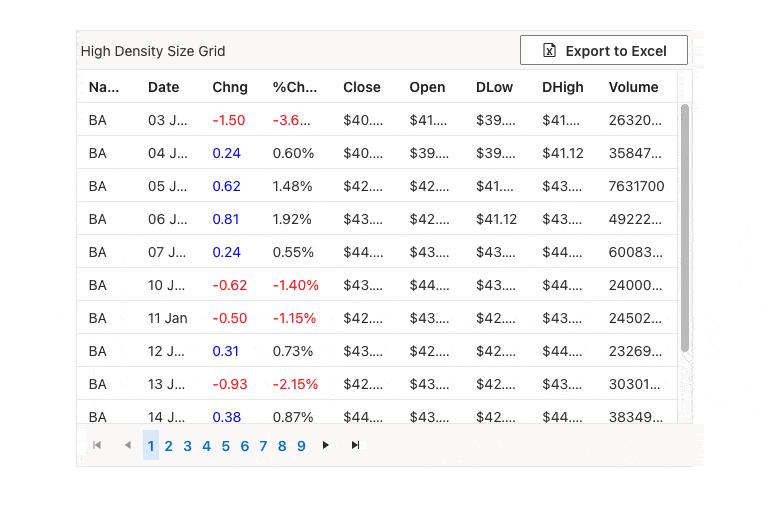This screenshot has height=527, width=770.
Task: Select current page 1 in pager
Action: pyautogui.click(x=151, y=445)
